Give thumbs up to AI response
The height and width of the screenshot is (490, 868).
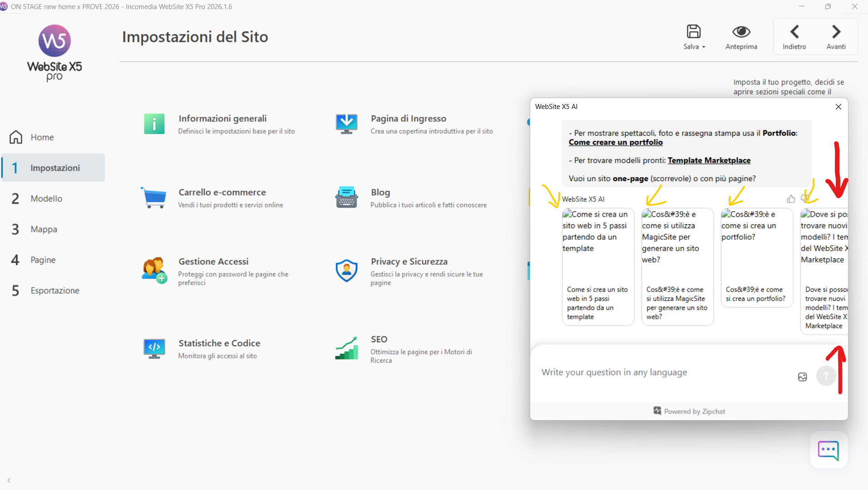click(791, 199)
